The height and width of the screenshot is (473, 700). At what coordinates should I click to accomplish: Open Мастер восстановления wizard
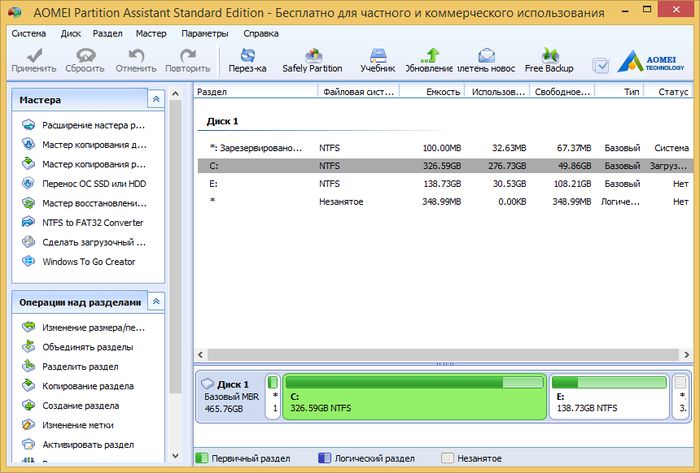click(x=84, y=203)
